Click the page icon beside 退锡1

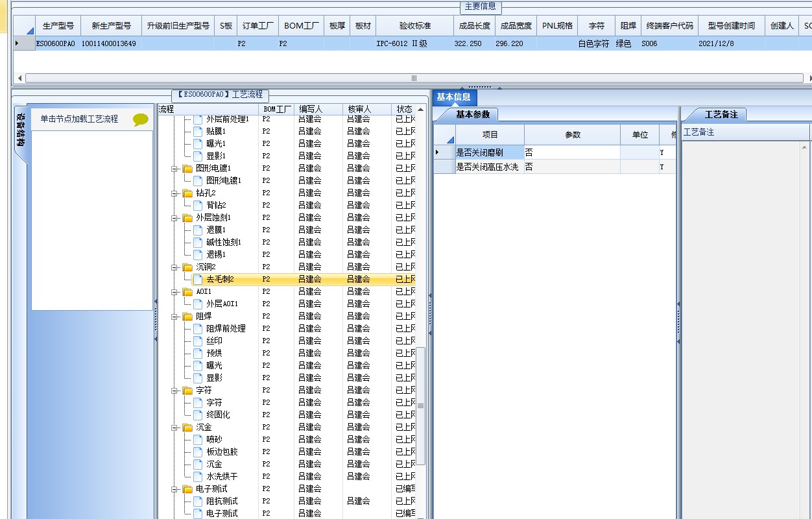(198, 254)
